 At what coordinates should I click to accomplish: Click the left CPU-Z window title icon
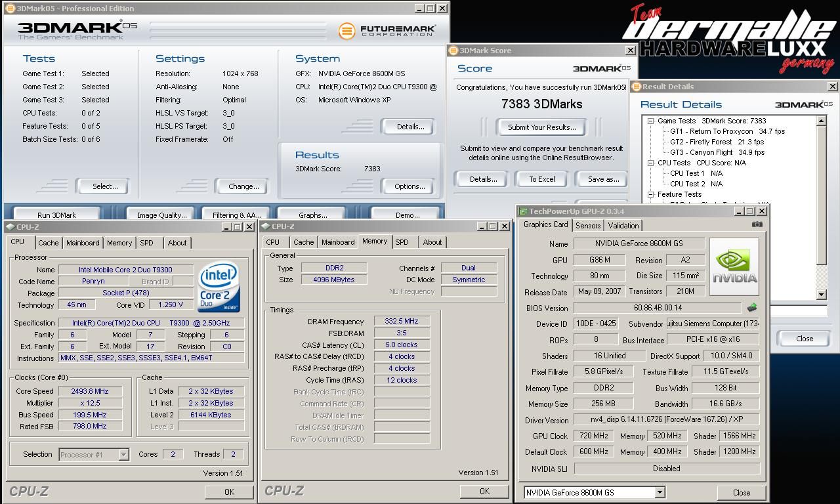point(10,227)
